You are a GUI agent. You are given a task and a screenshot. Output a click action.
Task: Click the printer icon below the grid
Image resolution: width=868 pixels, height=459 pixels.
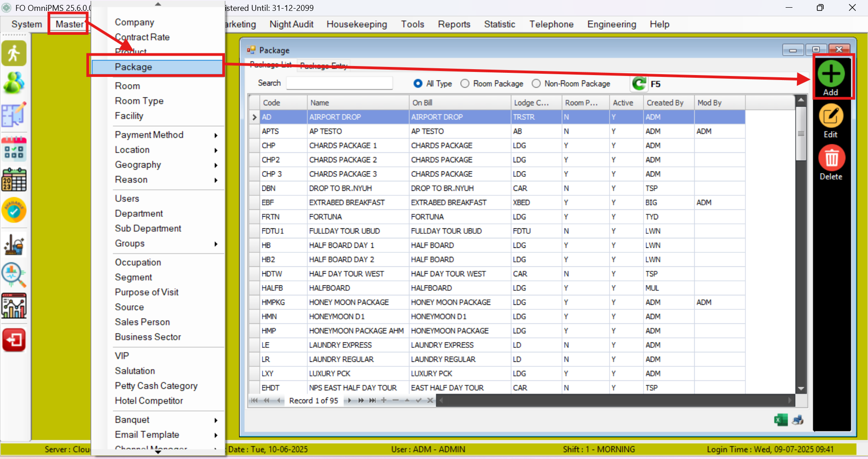pyautogui.click(x=798, y=420)
